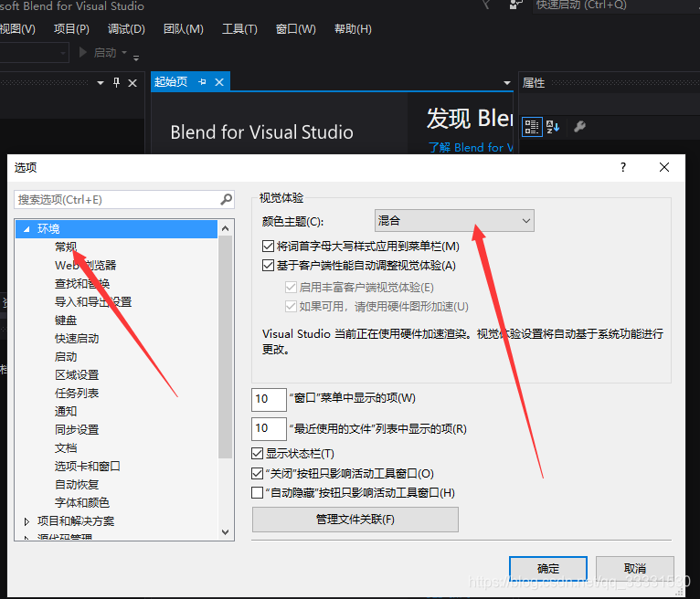The width and height of the screenshot is (700, 599).
Task: Select Web 浏览器 in the options tree
Action: 85,266
